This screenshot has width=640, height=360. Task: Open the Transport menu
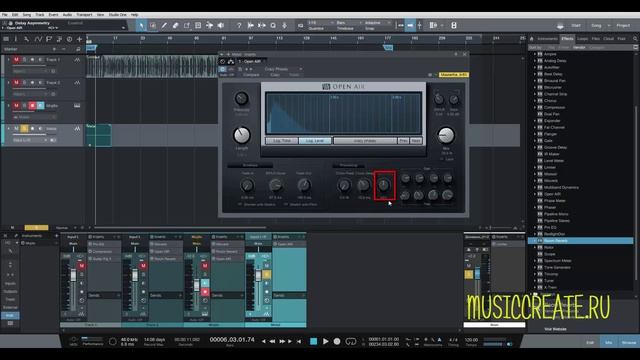84,15
